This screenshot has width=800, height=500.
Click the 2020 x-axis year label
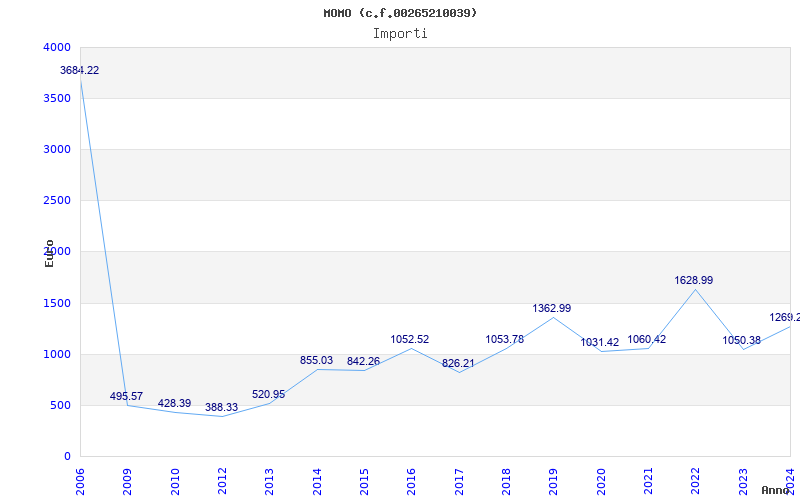(601, 481)
